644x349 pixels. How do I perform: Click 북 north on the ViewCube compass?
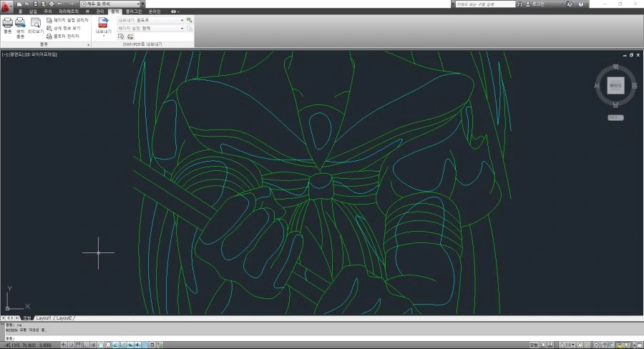click(615, 67)
